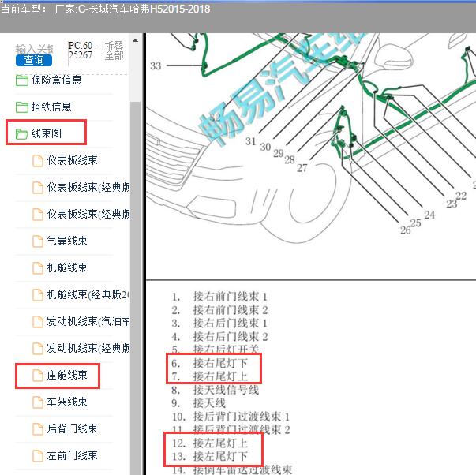Screen dimensions: 476x475
Task: Click the 搭铁信息 folder icon
Action: coord(22,107)
